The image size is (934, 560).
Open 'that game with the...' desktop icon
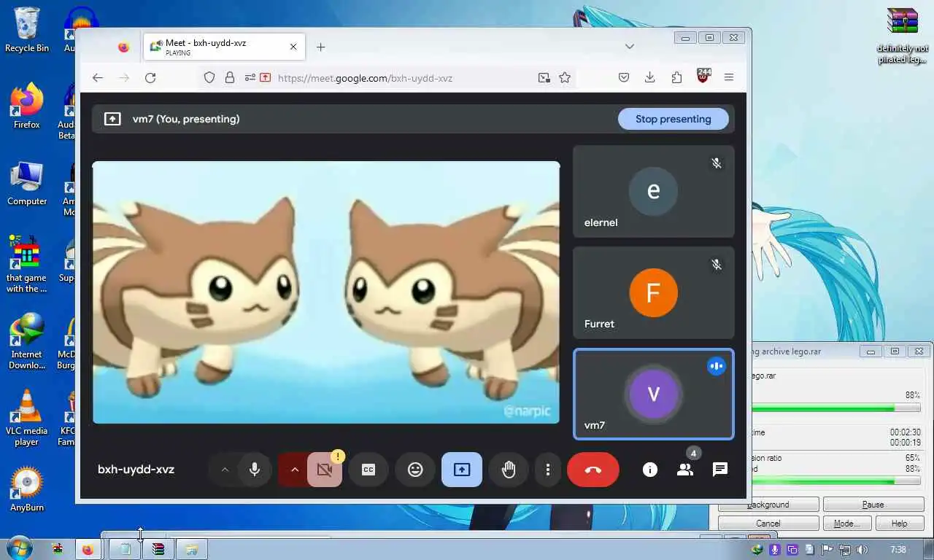27,264
